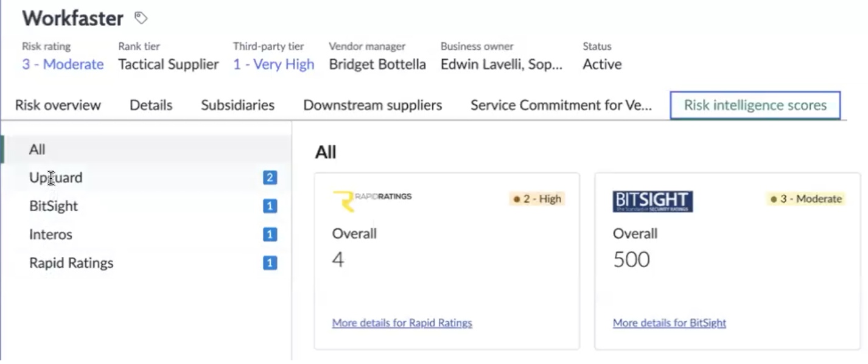The height and width of the screenshot is (364, 868).
Task: Click the Workfaster vendor title
Action: click(73, 18)
